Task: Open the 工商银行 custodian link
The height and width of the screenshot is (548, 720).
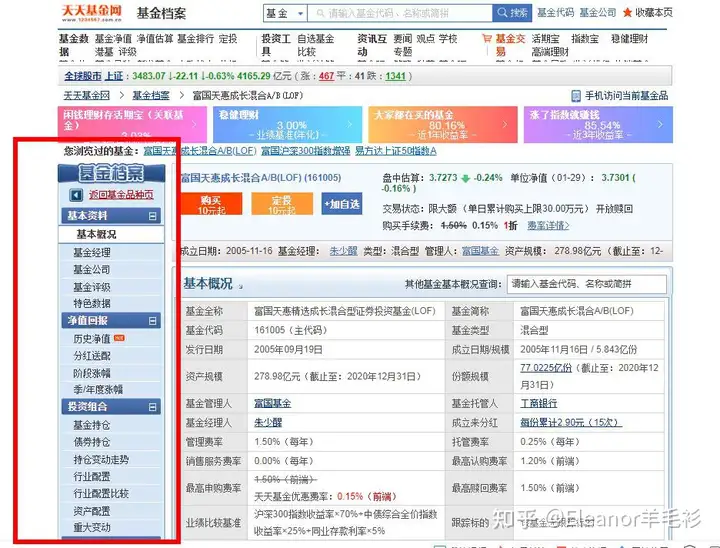Action: (x=539, y=403)
